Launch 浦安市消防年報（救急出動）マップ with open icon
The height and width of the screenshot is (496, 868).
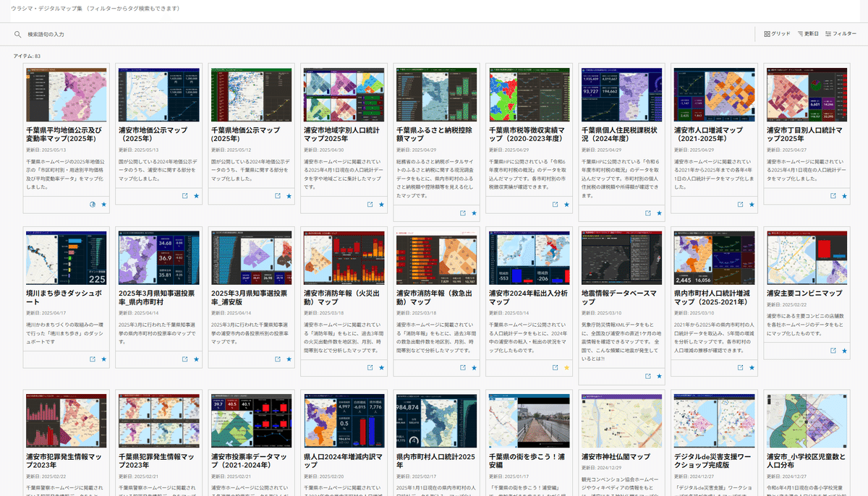(462, 367)
